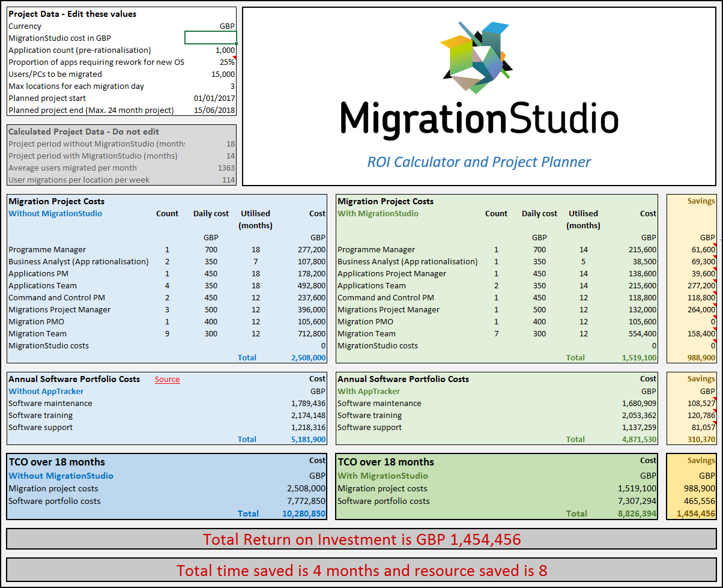Select Migration Team count 9
The width and height of the screenshot is (723, 588).
(x=167, y=334)
